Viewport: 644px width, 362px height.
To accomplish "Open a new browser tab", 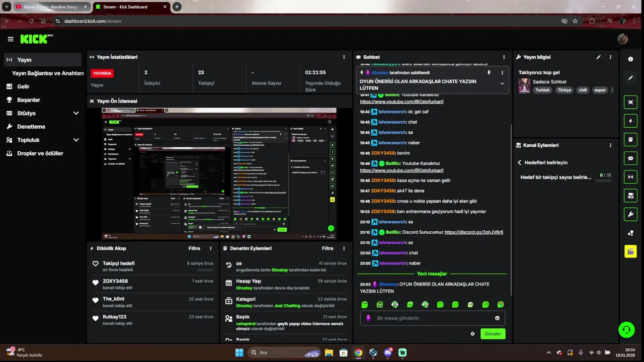I will point(177,7).
